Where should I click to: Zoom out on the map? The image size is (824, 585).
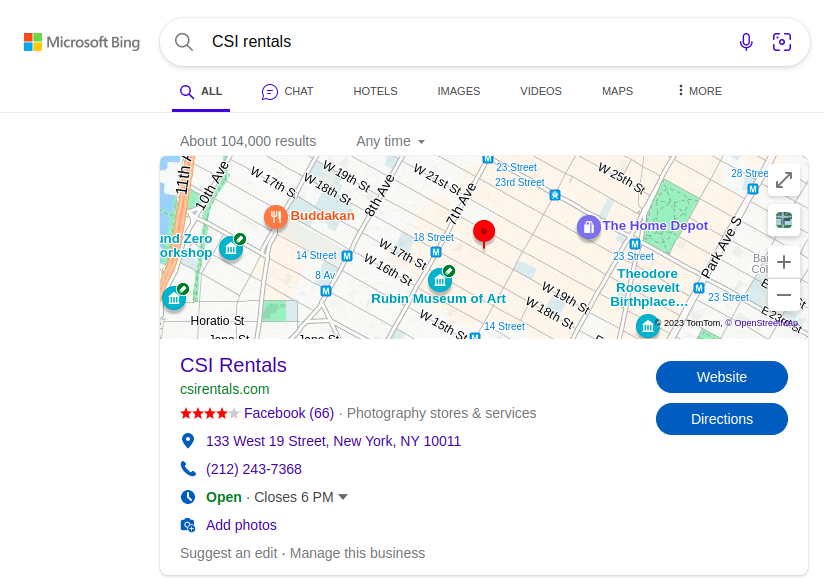784,295
